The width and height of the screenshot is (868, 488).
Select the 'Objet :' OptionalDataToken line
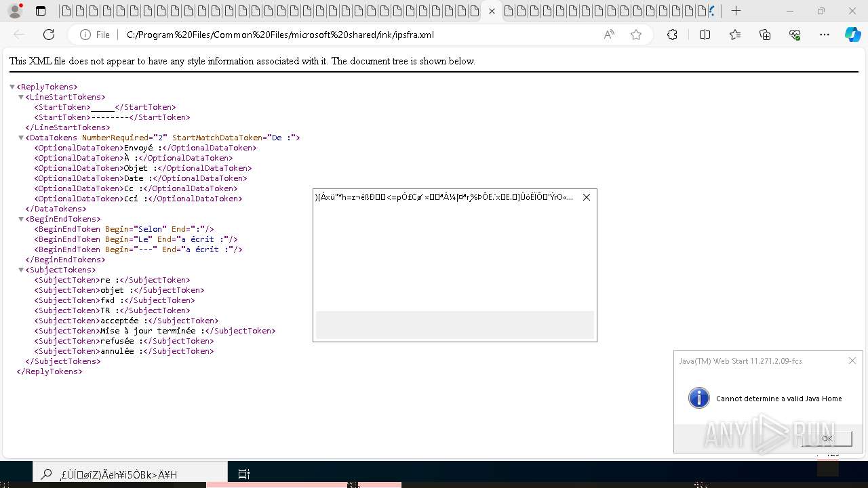pyautogui.click(x=143, y=168)
